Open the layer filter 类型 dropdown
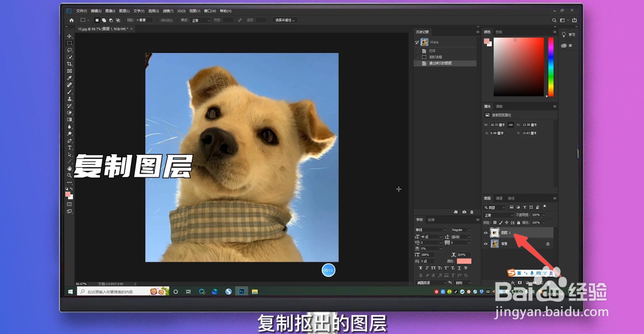Viewport: 644px width, 334px height. coord(495,207)
